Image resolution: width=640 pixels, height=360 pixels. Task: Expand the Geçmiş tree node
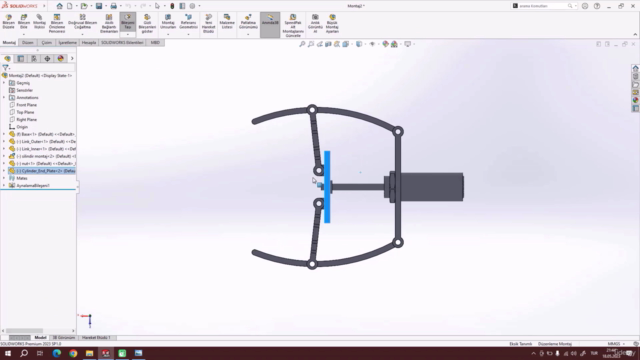pos(4,83)
